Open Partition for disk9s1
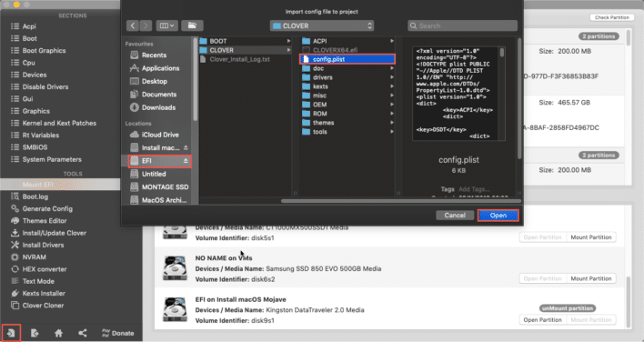 (x=542, y=320)
